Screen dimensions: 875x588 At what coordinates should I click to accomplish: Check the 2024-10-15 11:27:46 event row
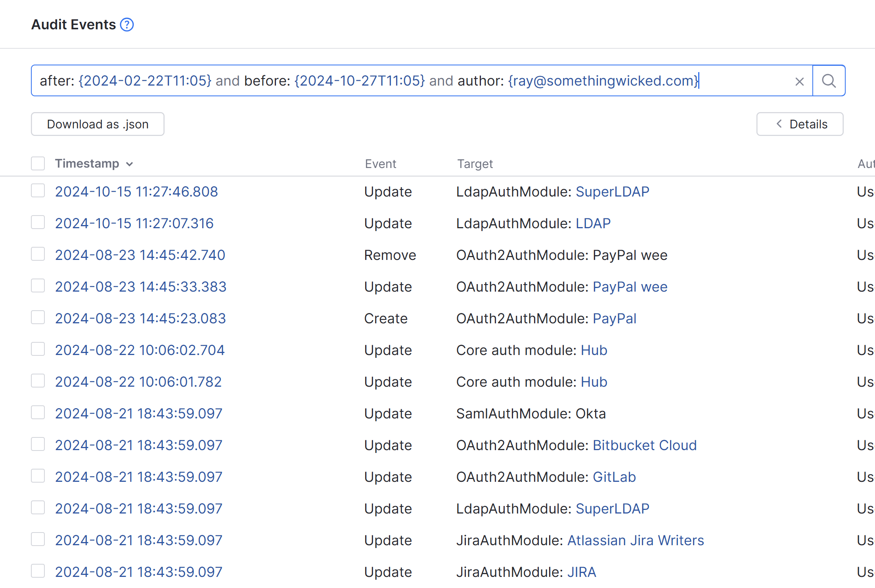[x=38, y=191]
